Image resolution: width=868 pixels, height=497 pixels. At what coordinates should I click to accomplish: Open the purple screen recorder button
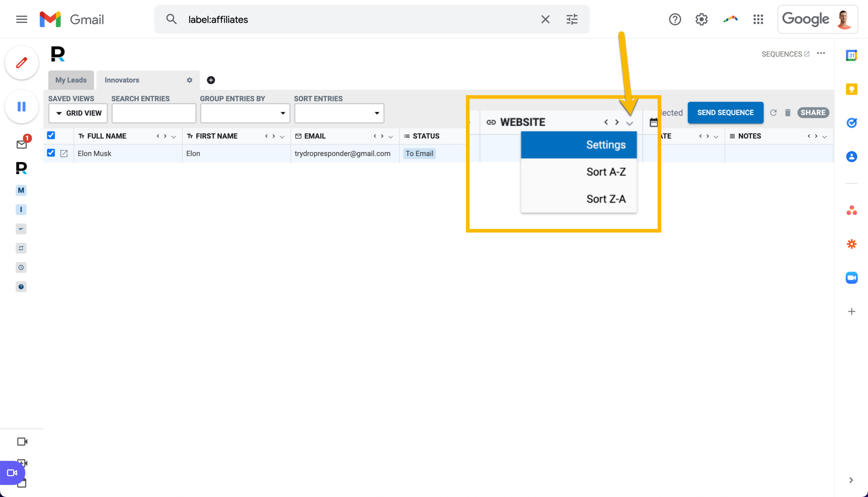12,473
